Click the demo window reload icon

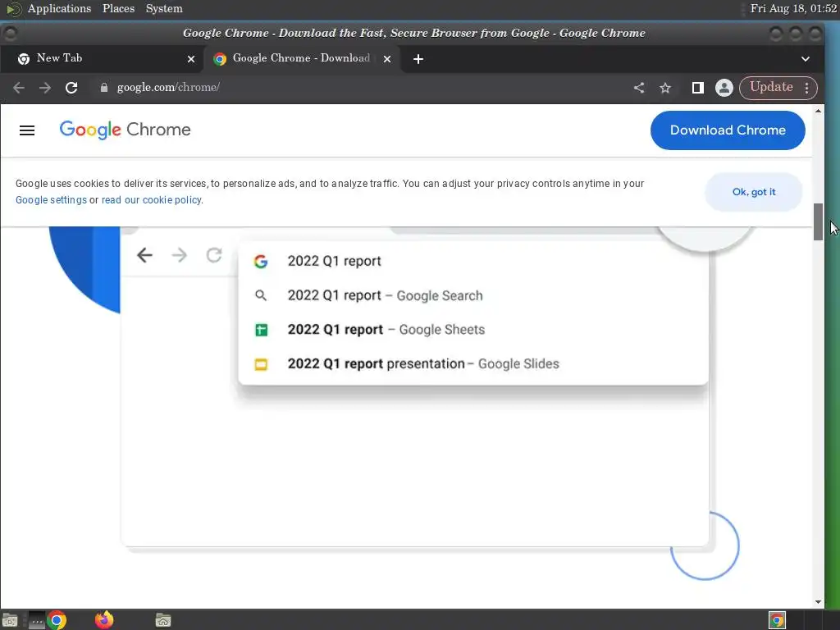pos(214,255)
